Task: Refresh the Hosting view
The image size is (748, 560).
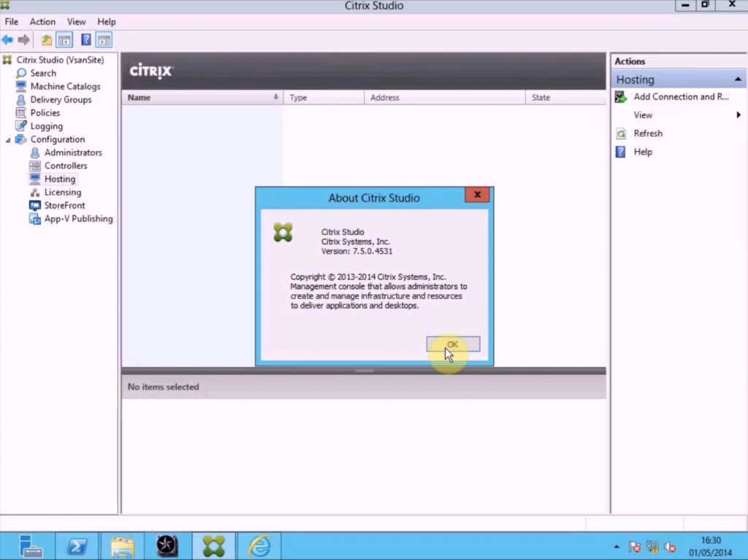Action: pos(648,134)
